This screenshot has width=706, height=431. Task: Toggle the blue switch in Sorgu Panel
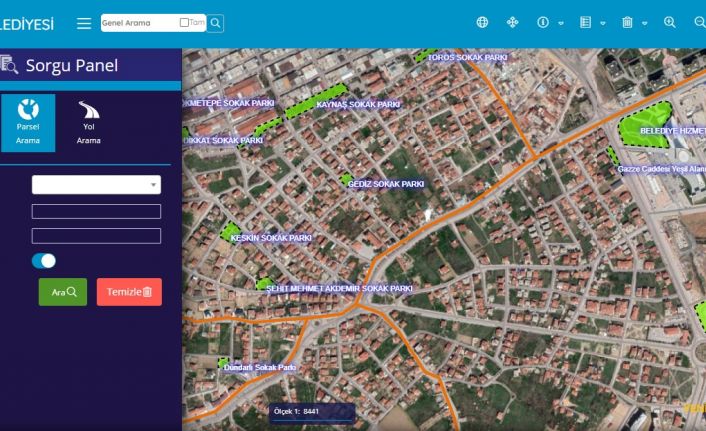[44, 261]
